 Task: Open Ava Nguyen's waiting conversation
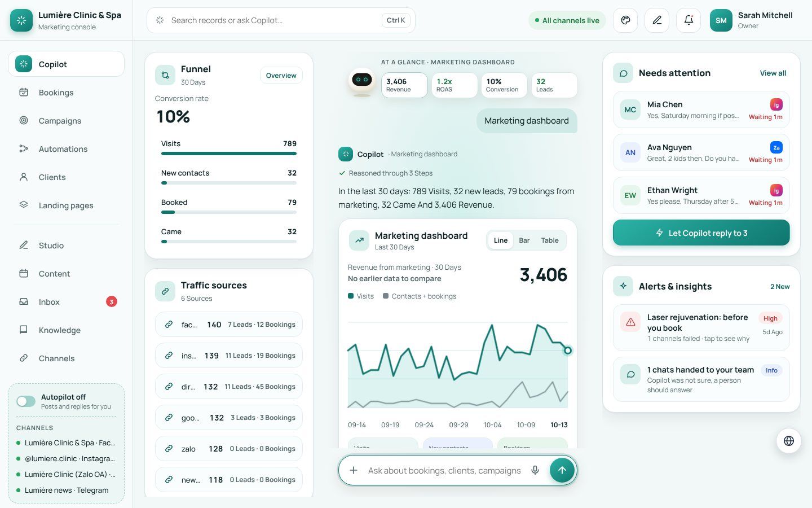tap(701, 152)
